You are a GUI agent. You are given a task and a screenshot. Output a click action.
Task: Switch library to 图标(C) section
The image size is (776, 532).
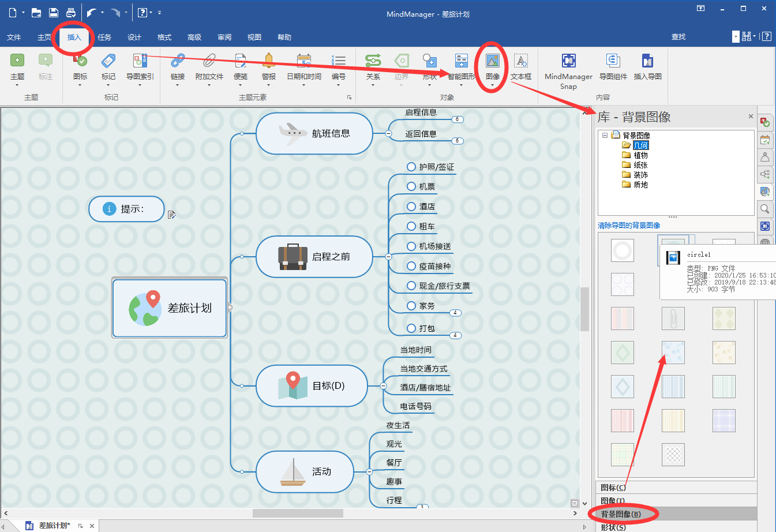tap(676, 488)
